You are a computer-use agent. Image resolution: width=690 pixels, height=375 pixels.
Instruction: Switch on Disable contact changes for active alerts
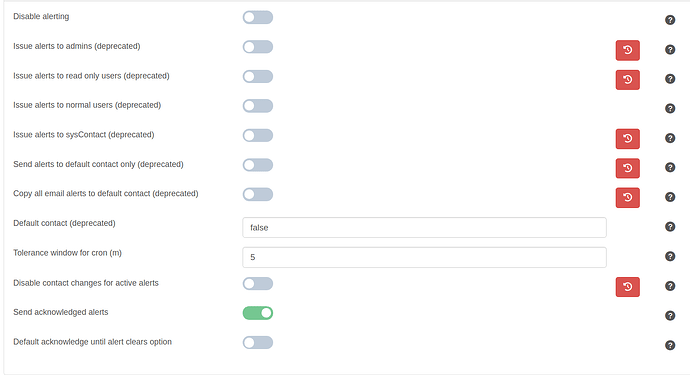point(258,283)
